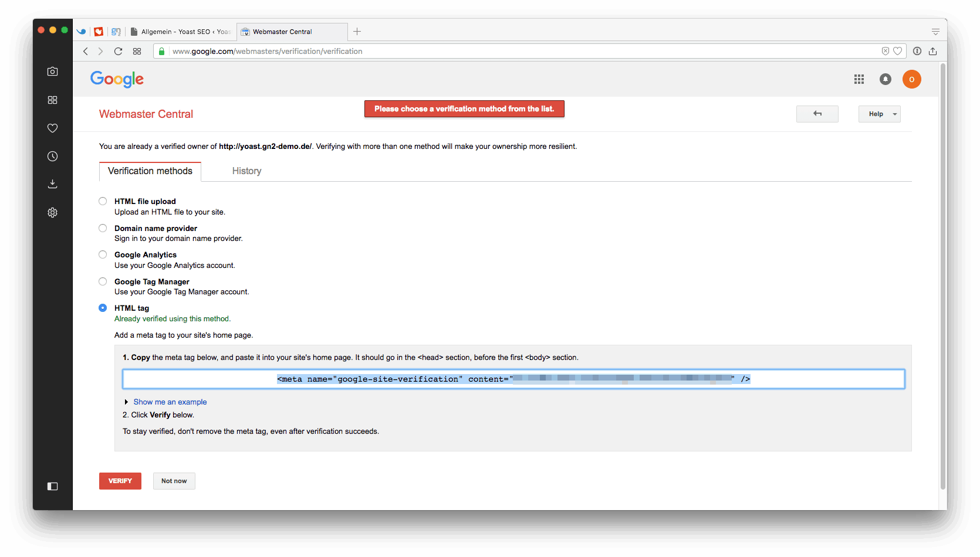Reload the page
This screenshot has width=980, height=557.
[118, 51]
